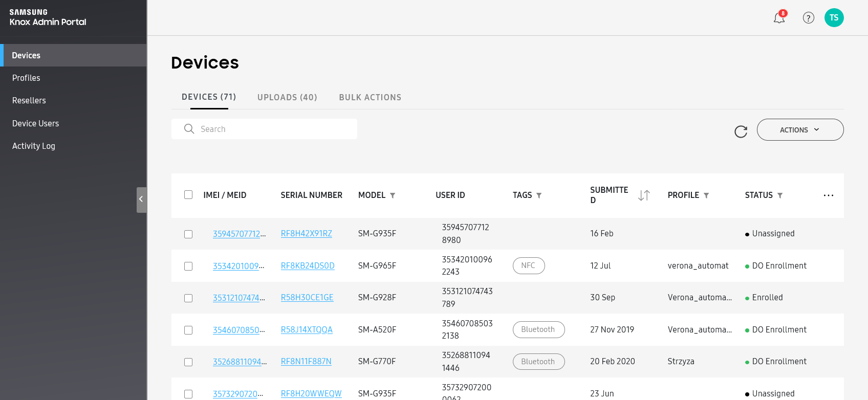Open the Model column filter
This screenshot has width=868, height=400.
click(x=393, y=195)
